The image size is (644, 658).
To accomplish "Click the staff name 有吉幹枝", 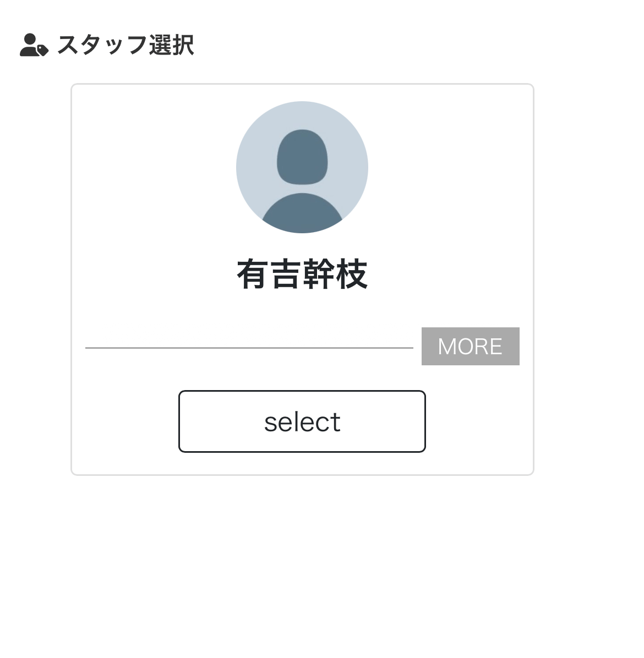I will [x=302, y=275].
